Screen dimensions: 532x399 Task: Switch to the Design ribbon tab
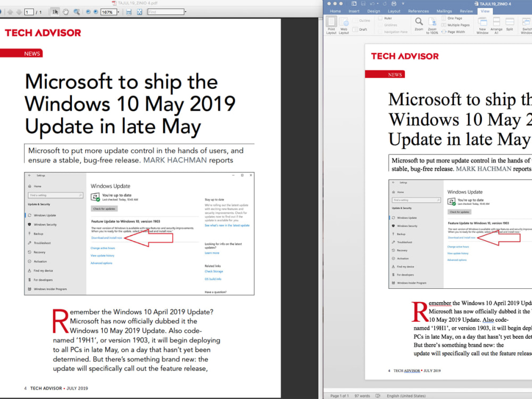click(373, 11)
